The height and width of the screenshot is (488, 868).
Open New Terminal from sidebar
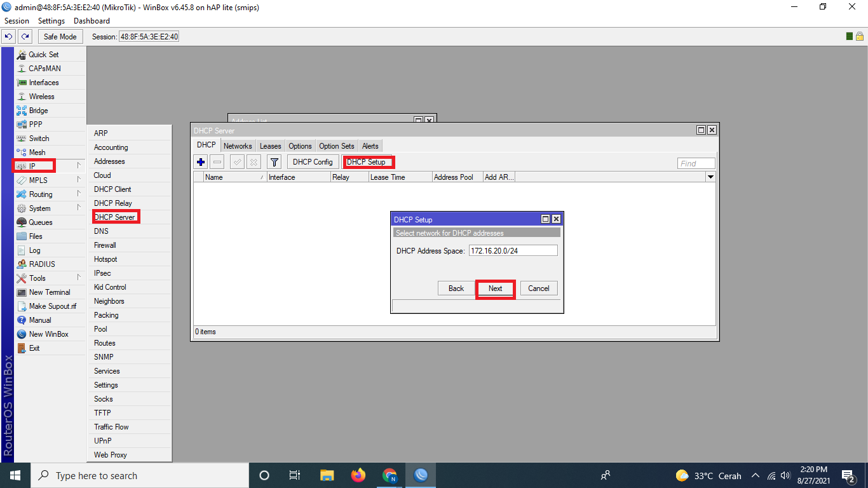click(50, 292)
